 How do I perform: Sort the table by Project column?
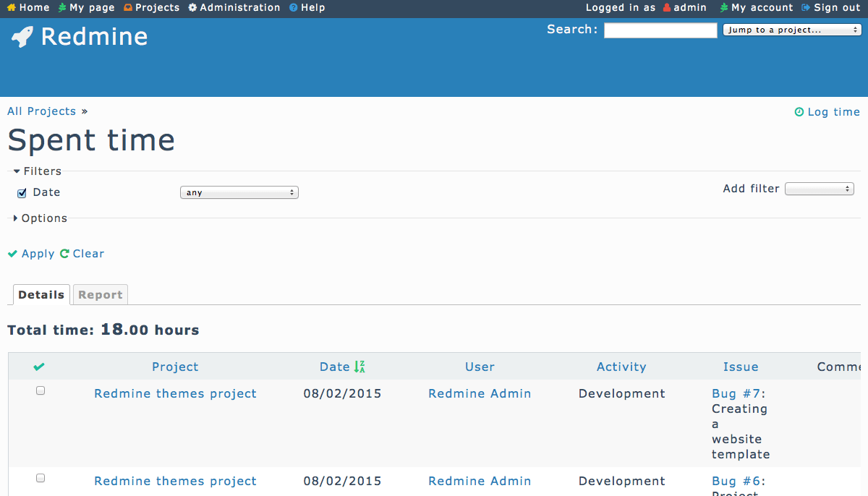[175, 367]
